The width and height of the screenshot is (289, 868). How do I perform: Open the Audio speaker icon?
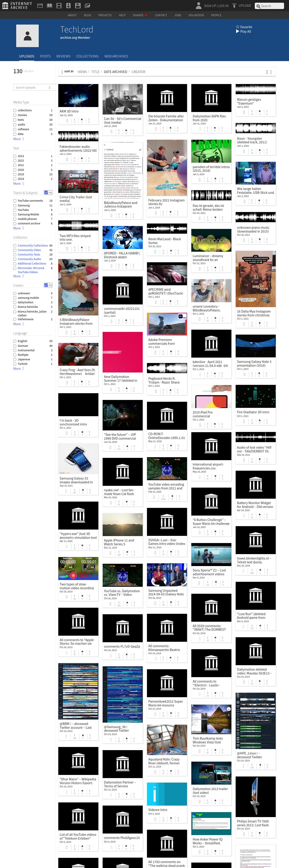(x=68, y=6)
